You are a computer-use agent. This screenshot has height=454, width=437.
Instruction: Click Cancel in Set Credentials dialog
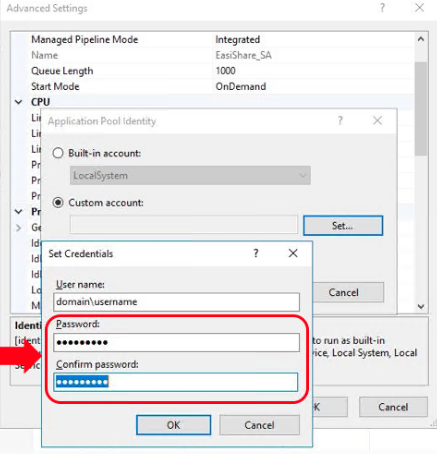pyautogui.click(x=259, y=425)
